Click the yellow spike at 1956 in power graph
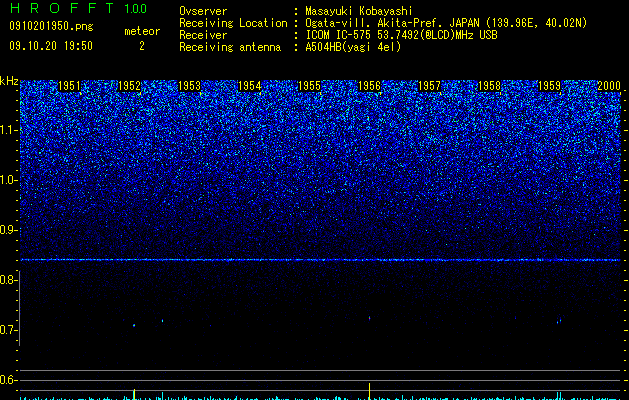 click(369, 390)
